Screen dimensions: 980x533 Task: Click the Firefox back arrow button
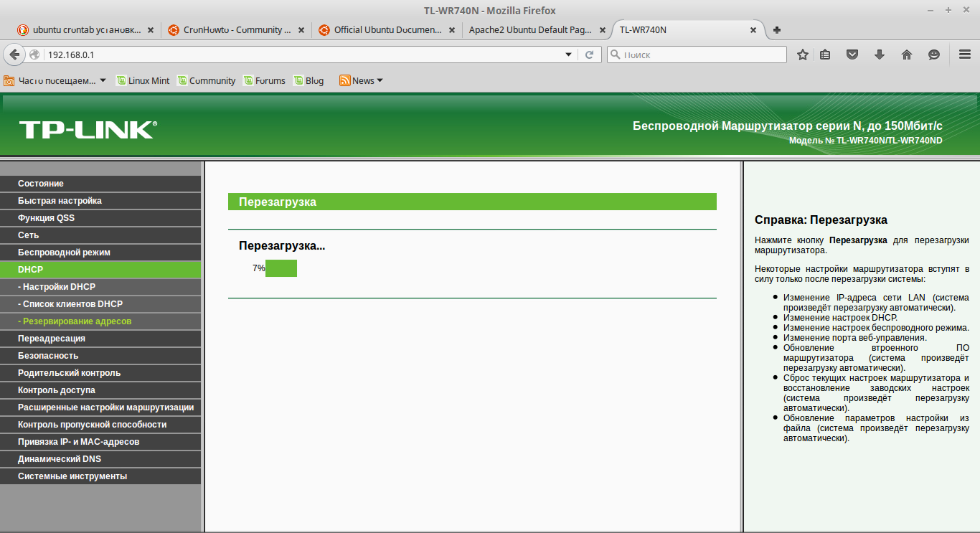tap(14, 55)
